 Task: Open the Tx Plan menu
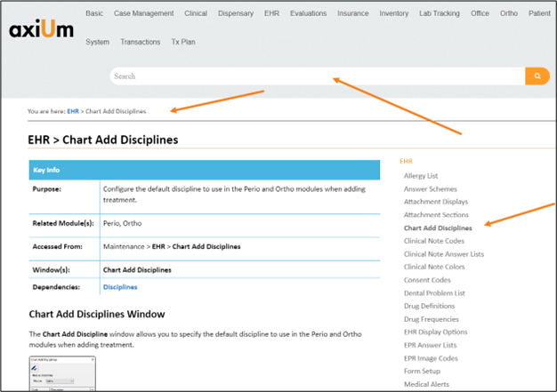[183, 42]
